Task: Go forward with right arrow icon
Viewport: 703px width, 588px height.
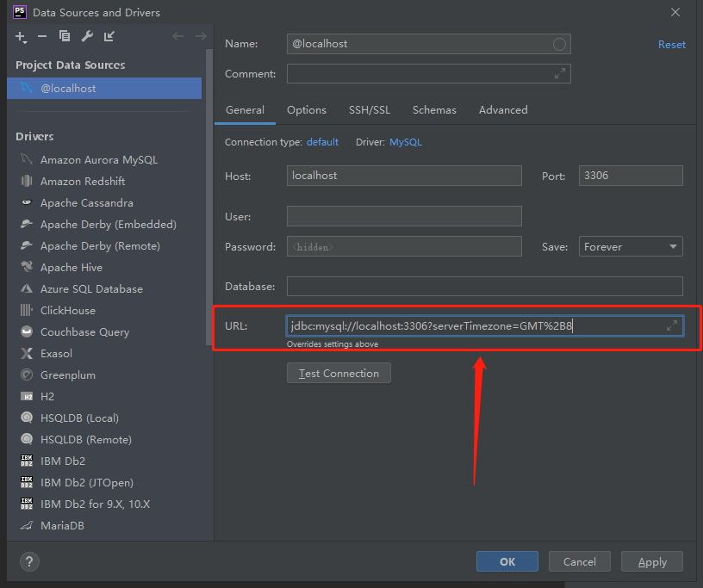Action: point(201,36)
